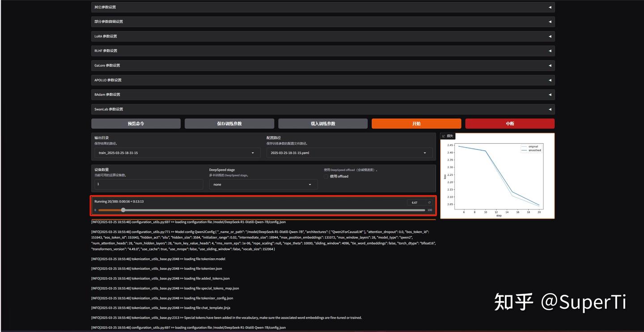Click the 'Model config Qwen2Config' log entry
This screenshot has width=644, height=332.
[x=263, y=240]
